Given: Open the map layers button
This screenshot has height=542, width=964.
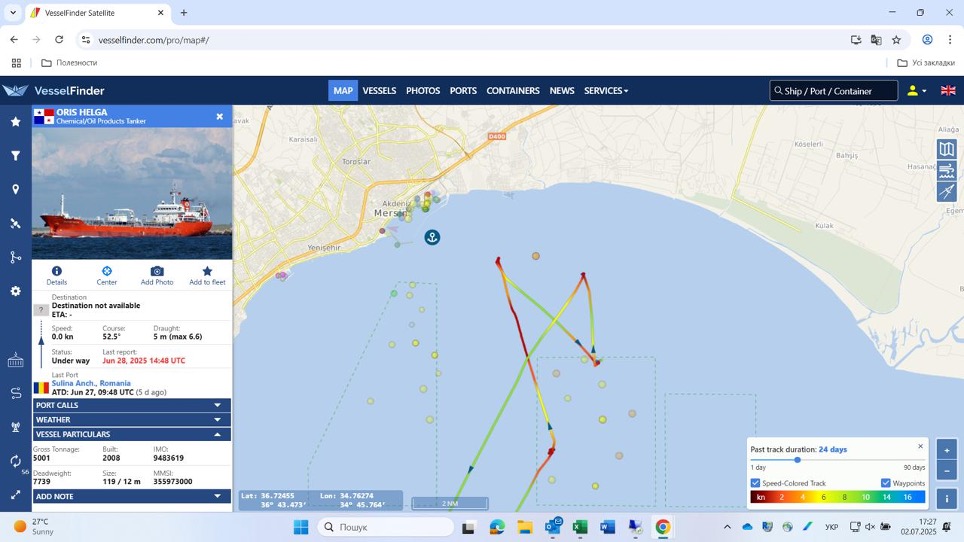Looking at the screenshot, I should pos(946,149).
